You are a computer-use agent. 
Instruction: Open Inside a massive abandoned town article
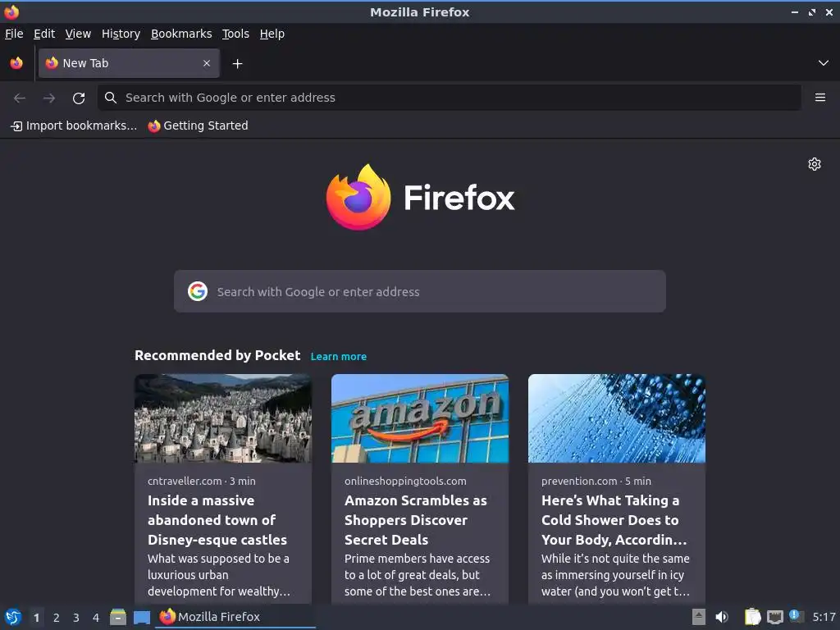[217, 519]
